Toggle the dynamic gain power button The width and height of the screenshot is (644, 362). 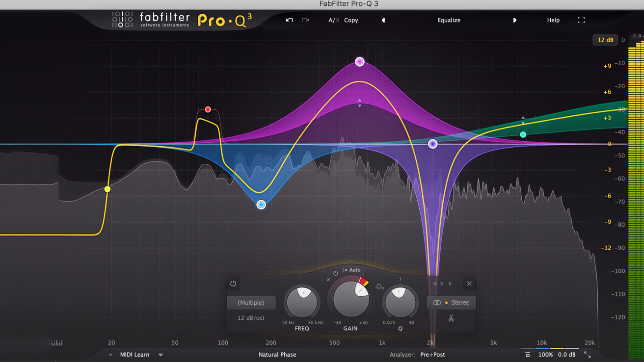(x=336, y=273)
